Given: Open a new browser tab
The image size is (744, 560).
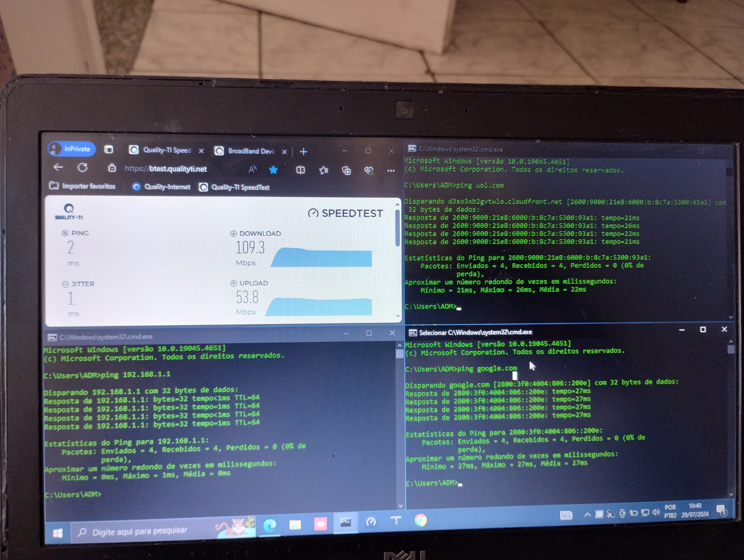Looking at the screenshot, I should point(303,152).
